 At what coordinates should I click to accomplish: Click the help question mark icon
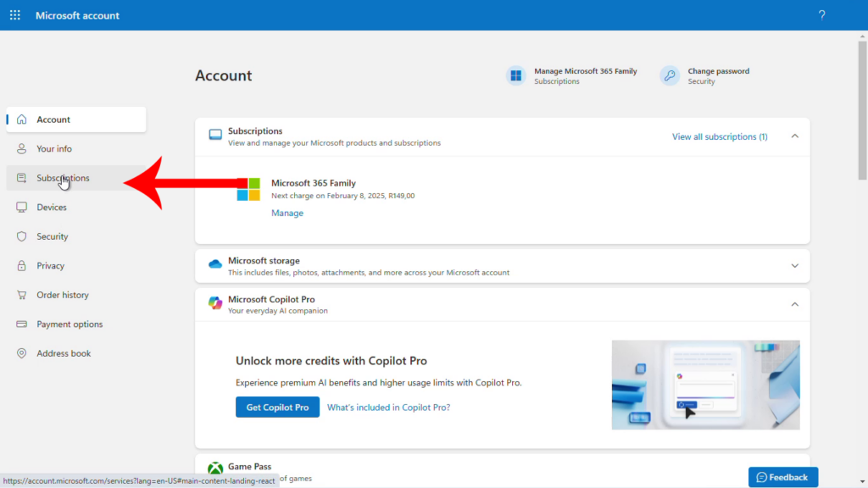(821, 14)
